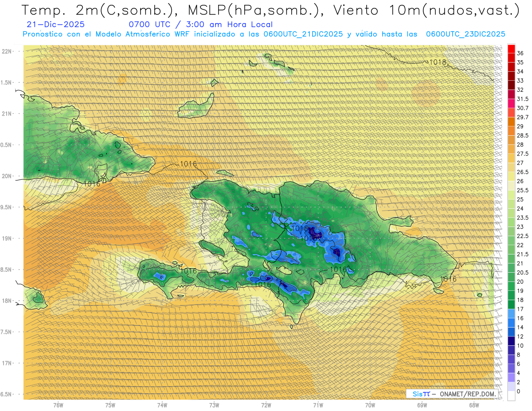Click the legend value 12
The image size is (532, 411).
point(520,337)
